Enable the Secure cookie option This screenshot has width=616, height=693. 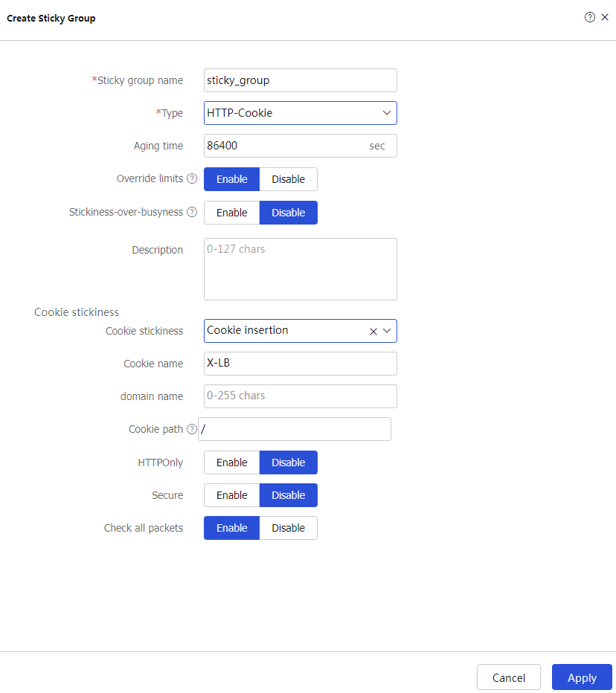pos(231,495)
